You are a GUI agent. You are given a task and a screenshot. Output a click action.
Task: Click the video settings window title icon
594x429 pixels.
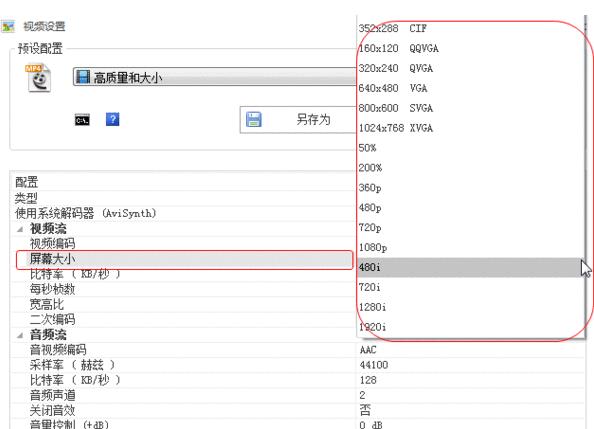[8, 27]
